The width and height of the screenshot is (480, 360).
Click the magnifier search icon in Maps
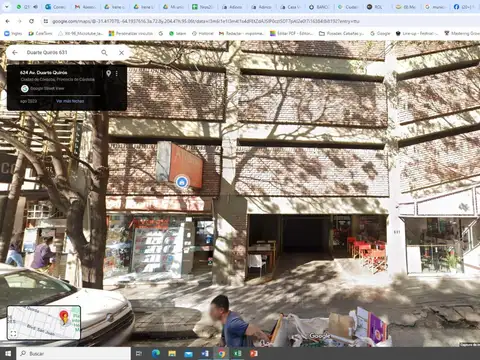pyautogui.click(x=104, y=53)
